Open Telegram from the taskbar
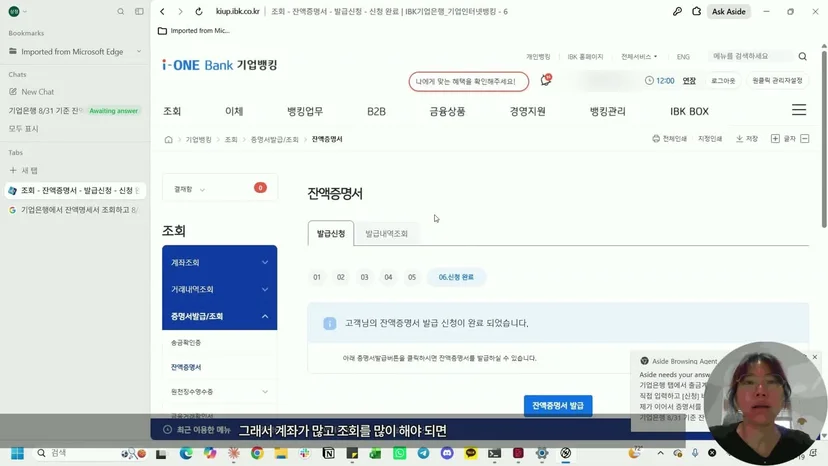 (424, 453)
